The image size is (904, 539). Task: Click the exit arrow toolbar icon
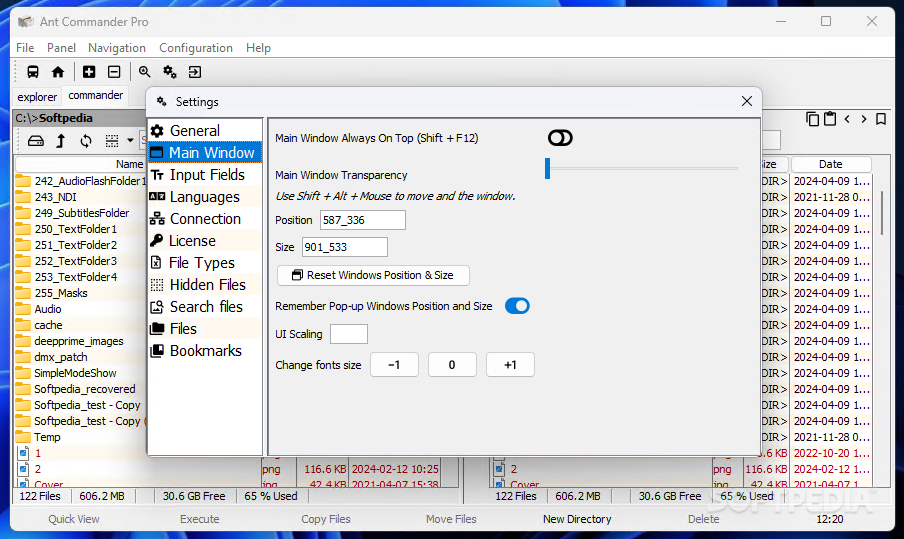(195, 72)
